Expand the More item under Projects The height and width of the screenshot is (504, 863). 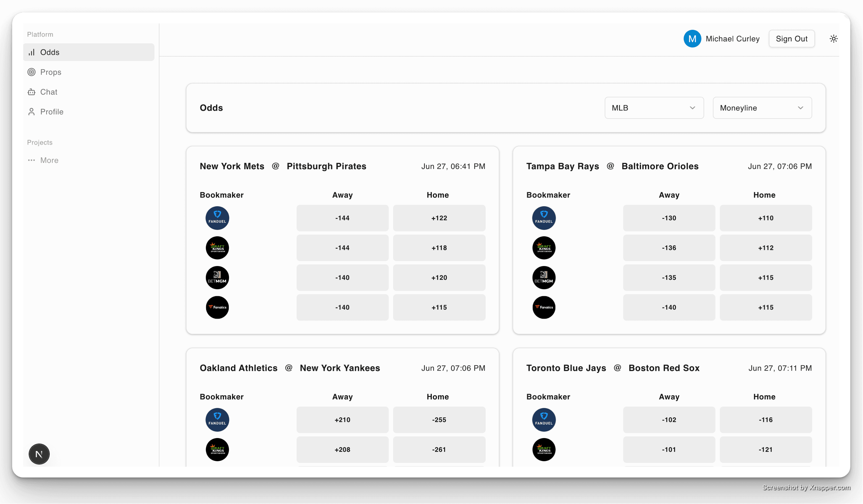[49, 160]
